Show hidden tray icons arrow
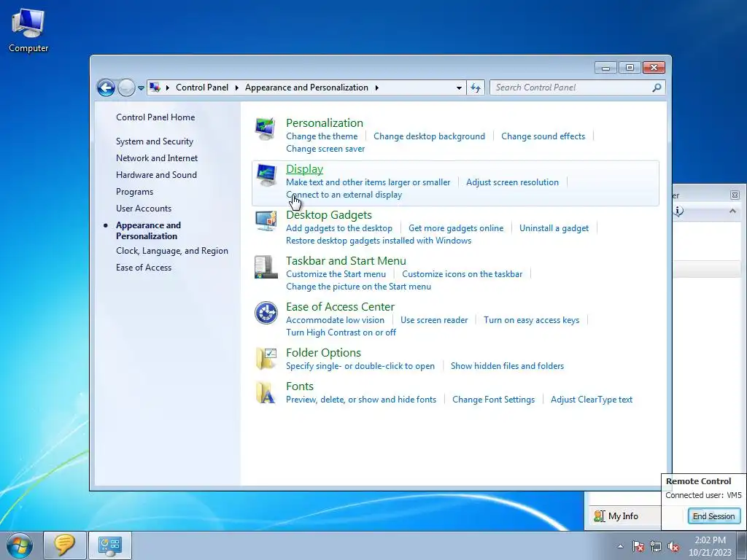747x560 pixels. coord(620,546)
